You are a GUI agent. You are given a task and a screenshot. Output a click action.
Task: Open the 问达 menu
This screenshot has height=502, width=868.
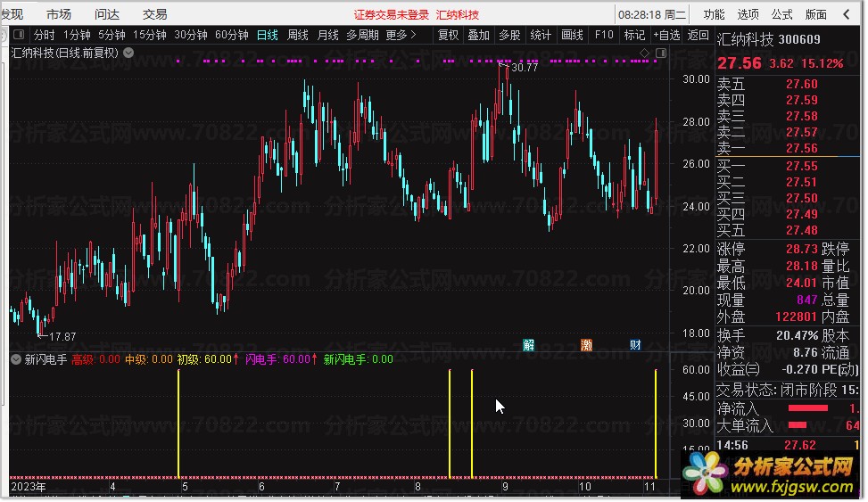107,14
